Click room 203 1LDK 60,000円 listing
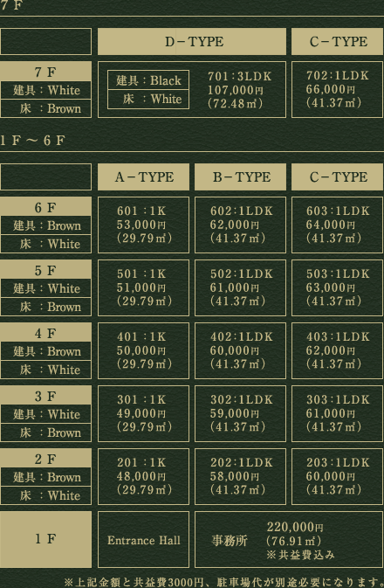 [x=338, y=477]
